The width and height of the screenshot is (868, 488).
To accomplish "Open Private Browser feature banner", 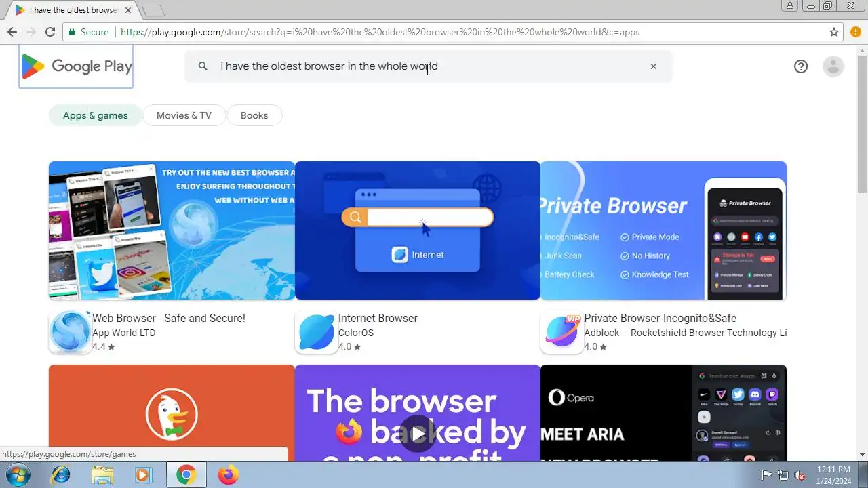I will (663, 230).
